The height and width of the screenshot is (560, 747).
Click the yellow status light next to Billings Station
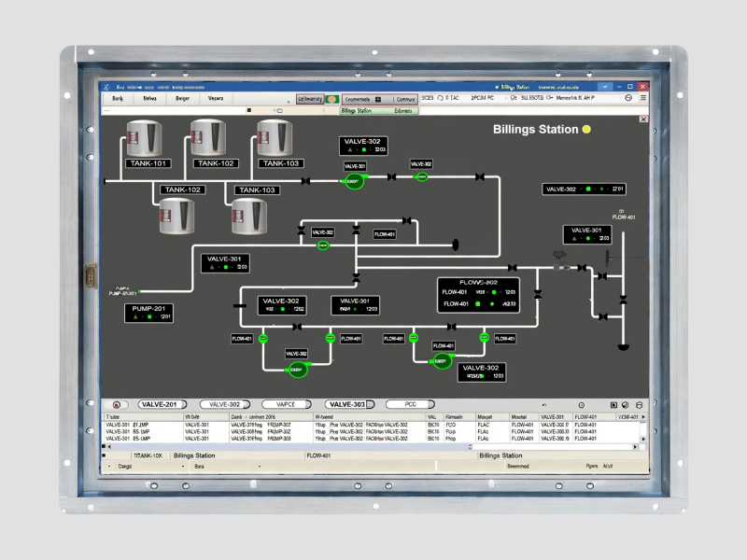[x=586, y=129]
